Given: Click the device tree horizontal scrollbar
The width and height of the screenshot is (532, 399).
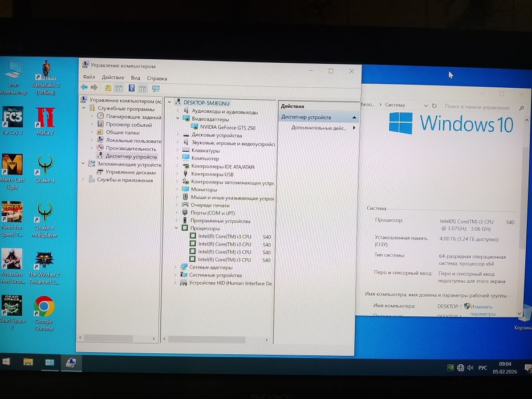Looking at the screenshot, I should click(206, 339).
